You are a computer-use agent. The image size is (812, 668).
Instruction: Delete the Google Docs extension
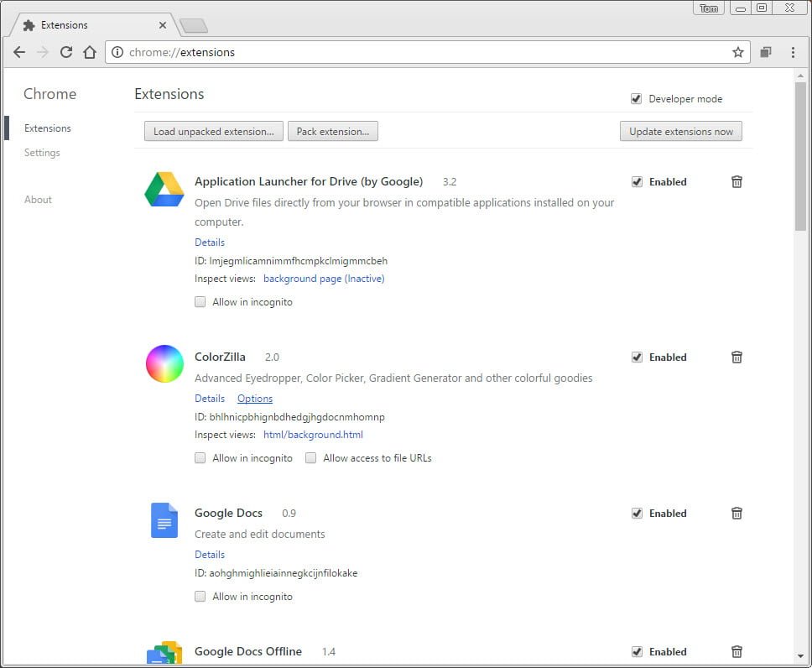point(737,513)
